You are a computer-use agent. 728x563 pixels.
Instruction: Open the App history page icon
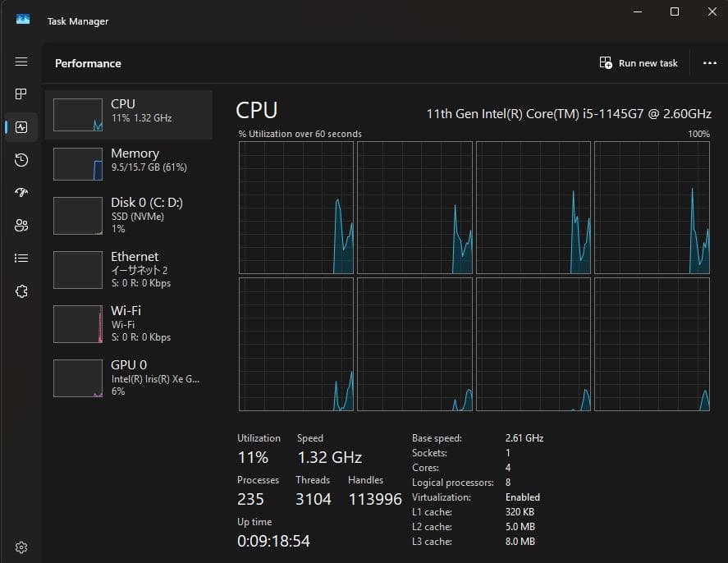[21, 160]
